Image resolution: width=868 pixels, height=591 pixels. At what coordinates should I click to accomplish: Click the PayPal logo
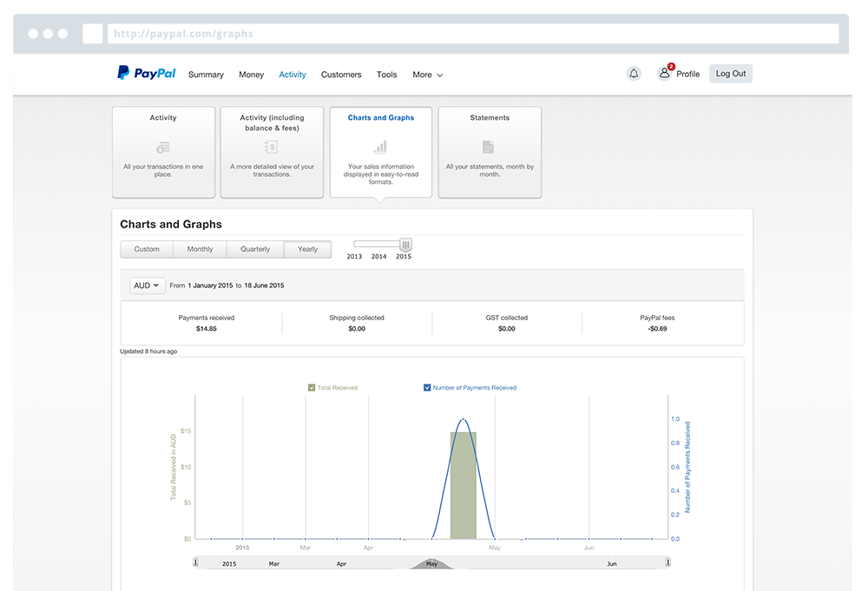[147, 74]
